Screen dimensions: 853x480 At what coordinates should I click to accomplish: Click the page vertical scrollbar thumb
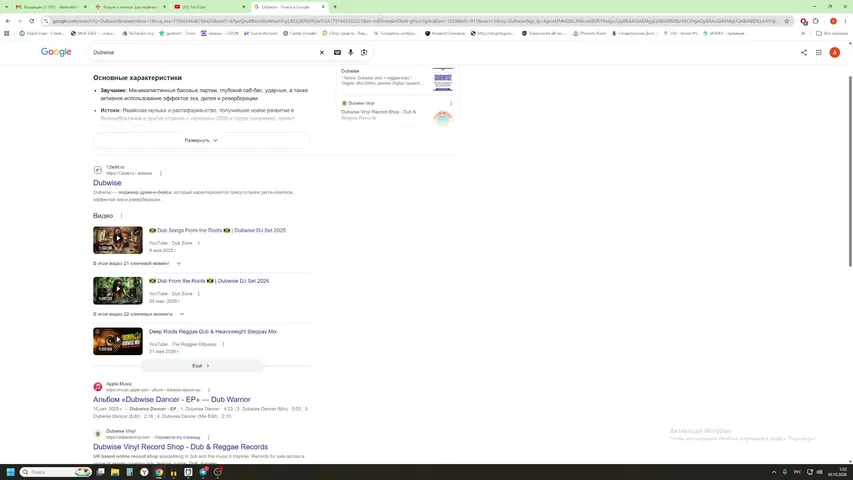pos(850,171)
